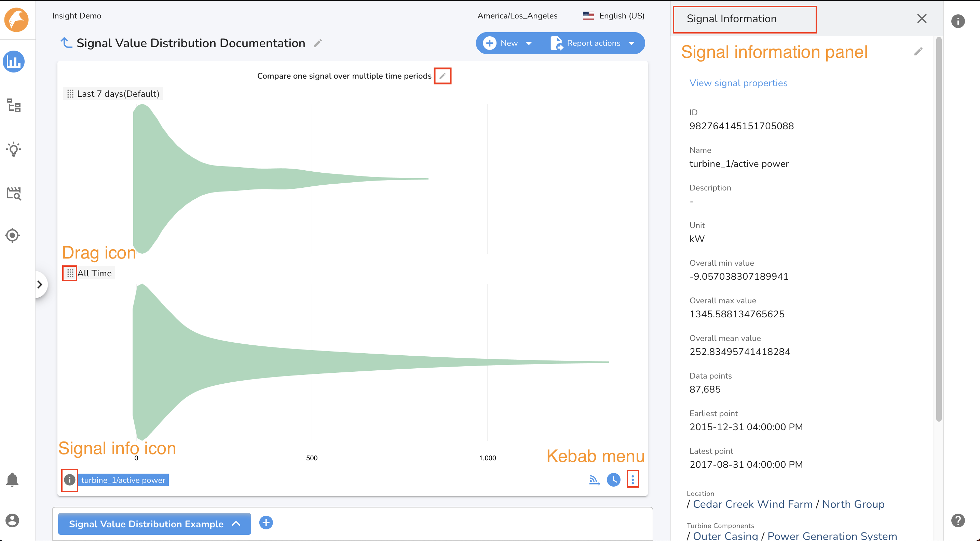The width and height of the screenshot is (980, 541).
Task: Close the Signal Information panel
Action: pyautogui.click(x=922, y=18)
